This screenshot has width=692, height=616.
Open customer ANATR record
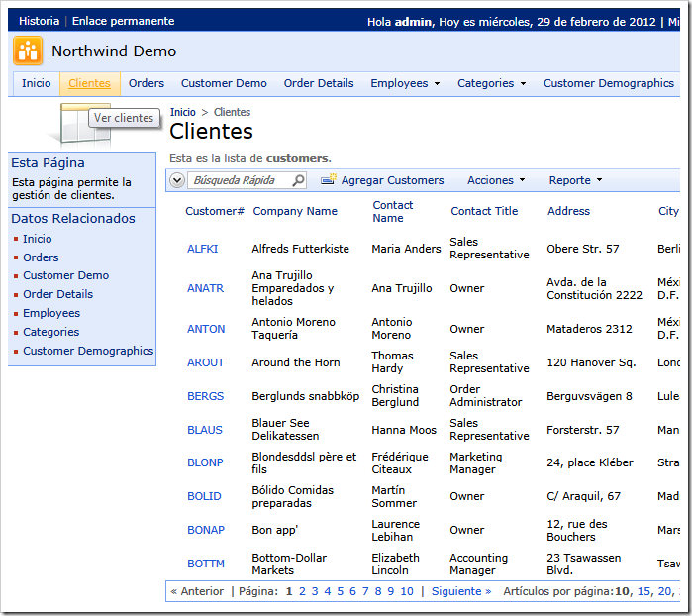click(x=205, y=288)
